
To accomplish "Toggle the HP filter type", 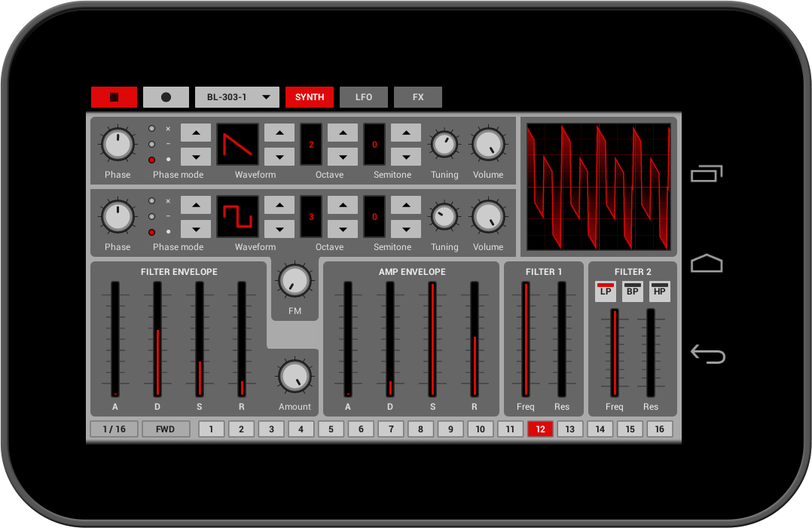I will coord(660,291).
